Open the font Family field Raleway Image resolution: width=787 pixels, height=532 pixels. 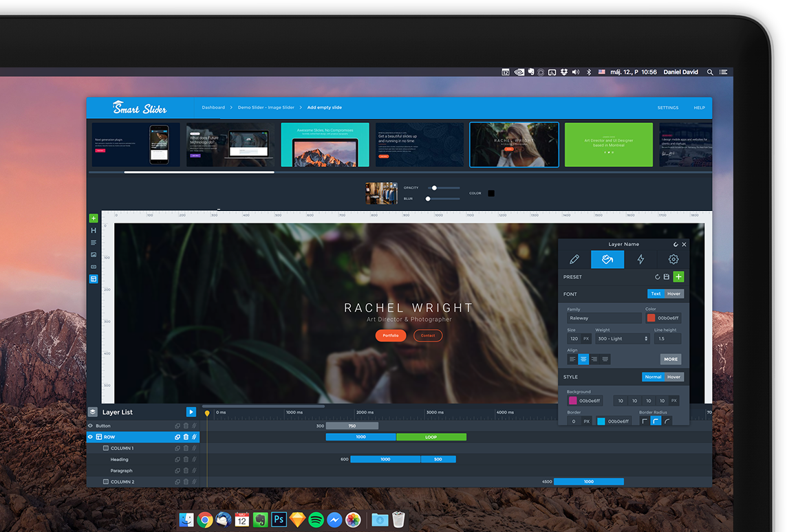[x=604, y=318]
